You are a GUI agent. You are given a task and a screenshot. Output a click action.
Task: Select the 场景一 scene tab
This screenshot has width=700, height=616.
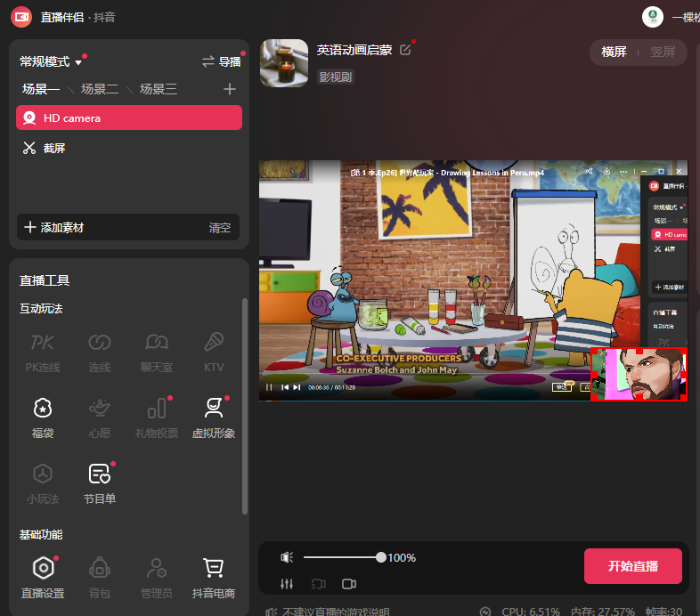pos(41,89)
